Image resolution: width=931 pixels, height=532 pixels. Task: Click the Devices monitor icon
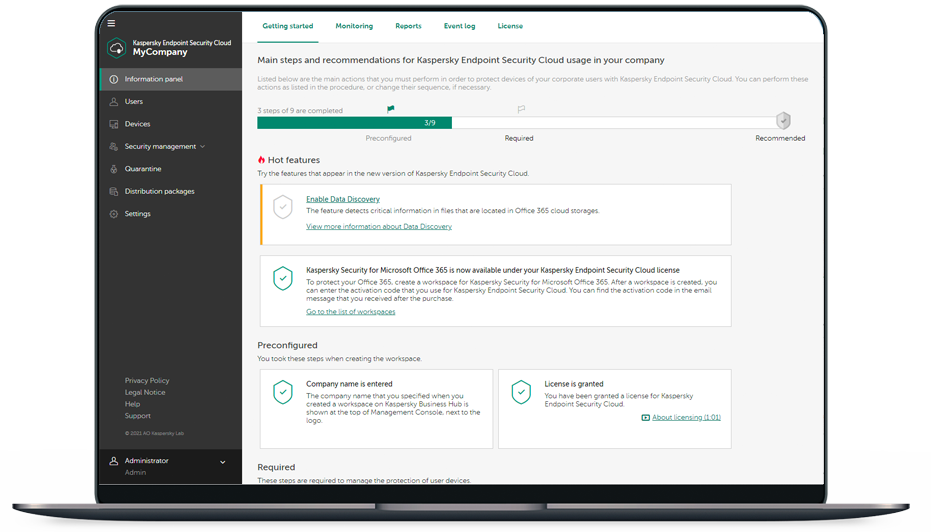[x=113, y=124]
